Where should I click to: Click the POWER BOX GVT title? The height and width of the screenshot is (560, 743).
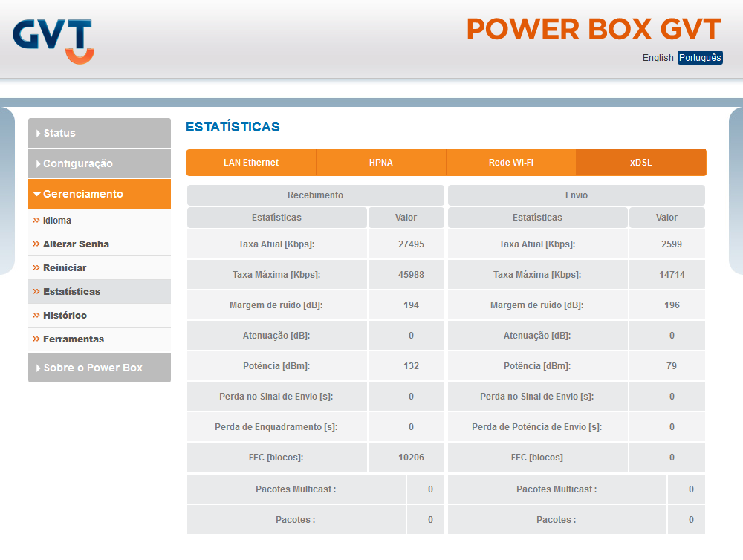coord(593,30)
